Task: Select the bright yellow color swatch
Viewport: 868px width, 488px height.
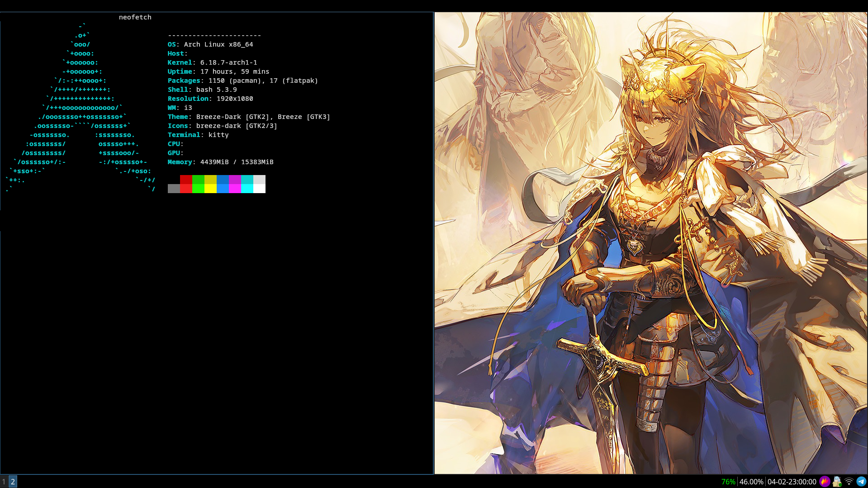Action: coord(210,189)
